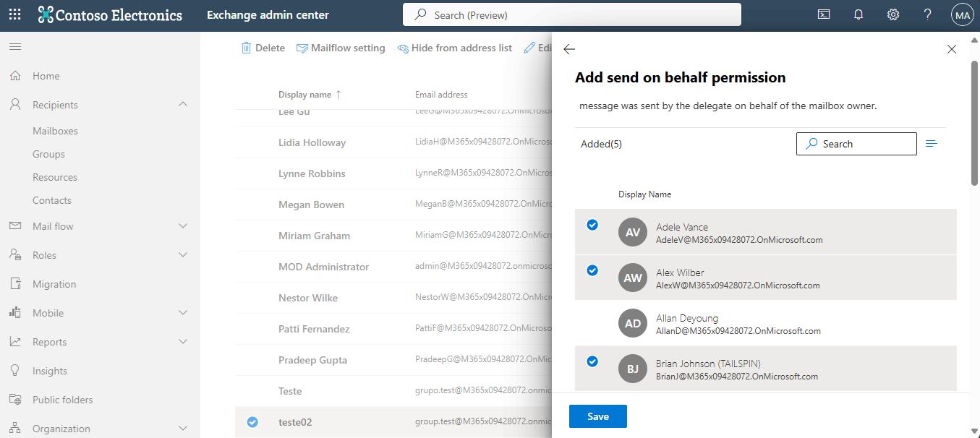Uncheck Adele Vance in the list
The image size is (980, 438).
(x=592, y=225)
